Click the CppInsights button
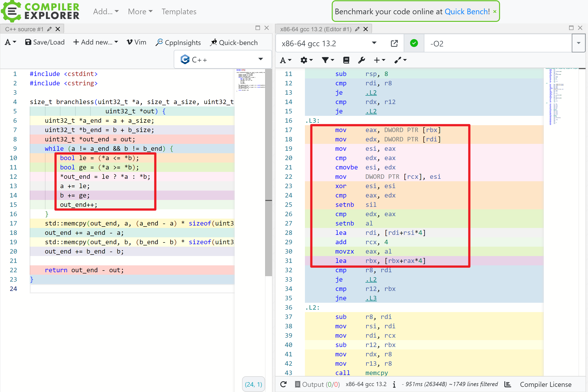588x392 pixels. tap(178, 42)
